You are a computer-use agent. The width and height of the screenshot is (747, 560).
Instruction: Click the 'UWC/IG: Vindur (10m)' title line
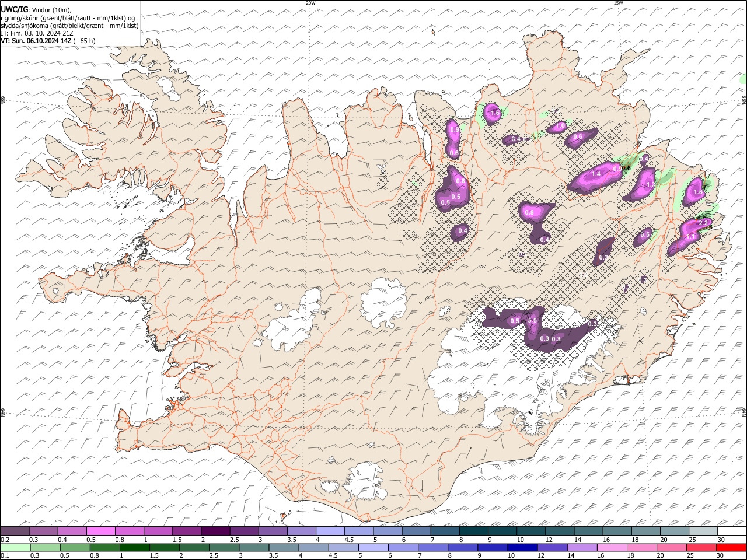pos(36,10)
